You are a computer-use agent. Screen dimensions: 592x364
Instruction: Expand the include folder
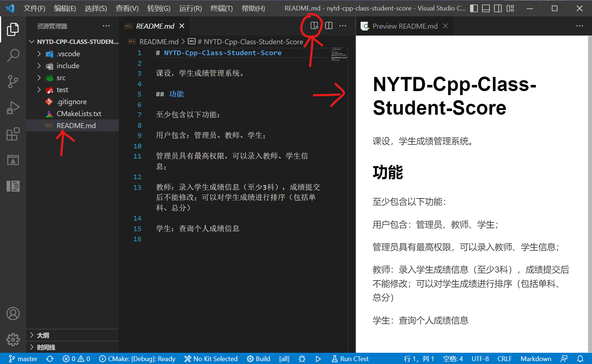68,66
